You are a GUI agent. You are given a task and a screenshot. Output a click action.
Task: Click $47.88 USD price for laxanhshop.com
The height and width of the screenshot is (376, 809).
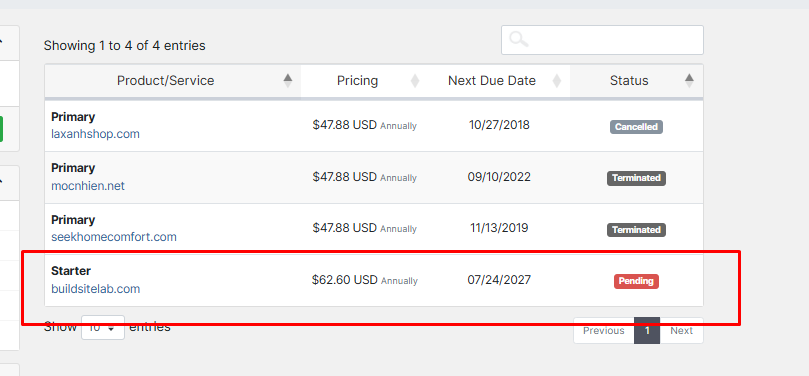point(365,125)
